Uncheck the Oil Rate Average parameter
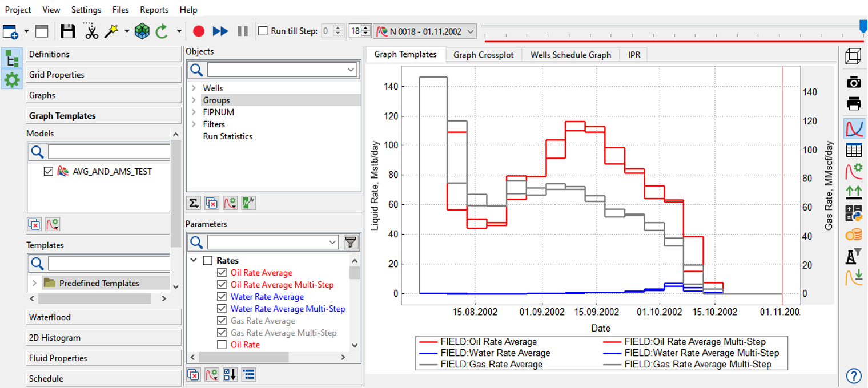The width and height of the screenshot is (868, 388). 222,273
